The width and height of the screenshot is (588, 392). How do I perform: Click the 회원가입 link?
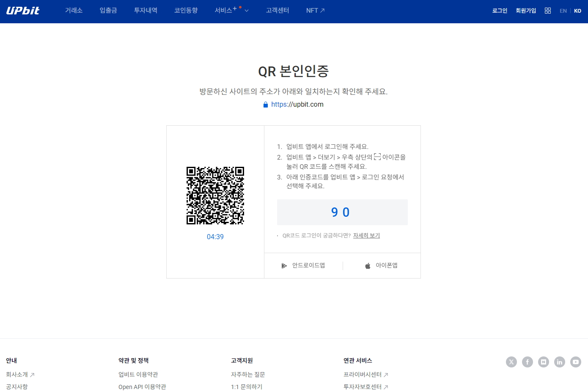[x=526, y=11]
